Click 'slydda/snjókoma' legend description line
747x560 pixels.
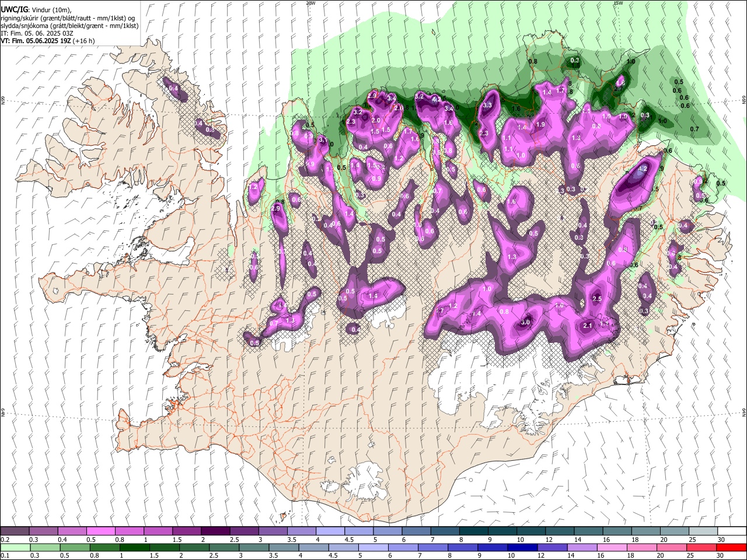click(x=69, y=26)
